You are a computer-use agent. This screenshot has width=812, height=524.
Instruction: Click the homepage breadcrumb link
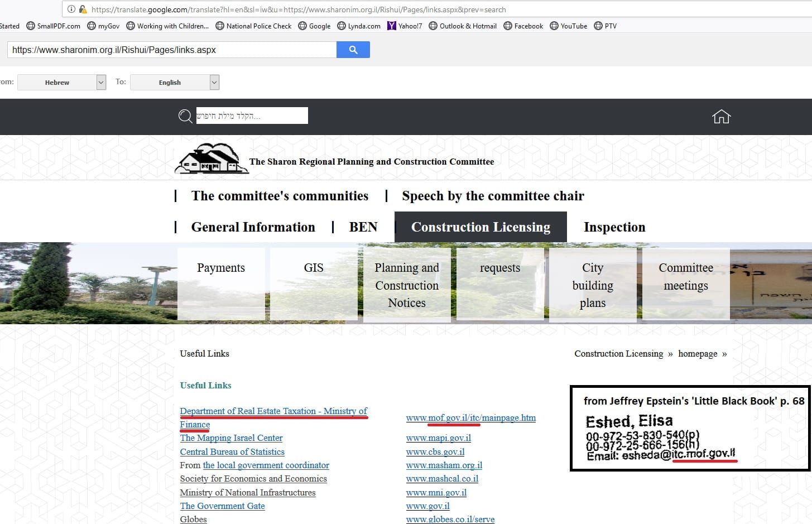[x=698, y=354]
